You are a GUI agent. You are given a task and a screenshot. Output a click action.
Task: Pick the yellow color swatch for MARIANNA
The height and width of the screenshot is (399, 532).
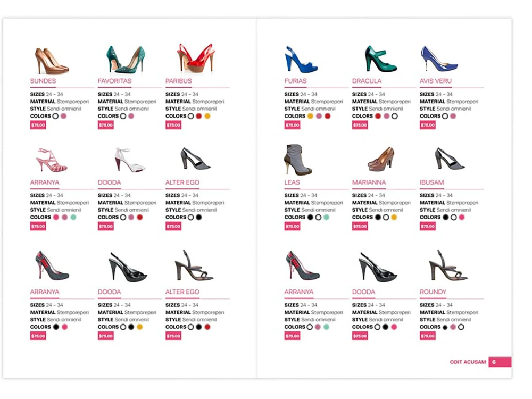(x=394, y=218)
